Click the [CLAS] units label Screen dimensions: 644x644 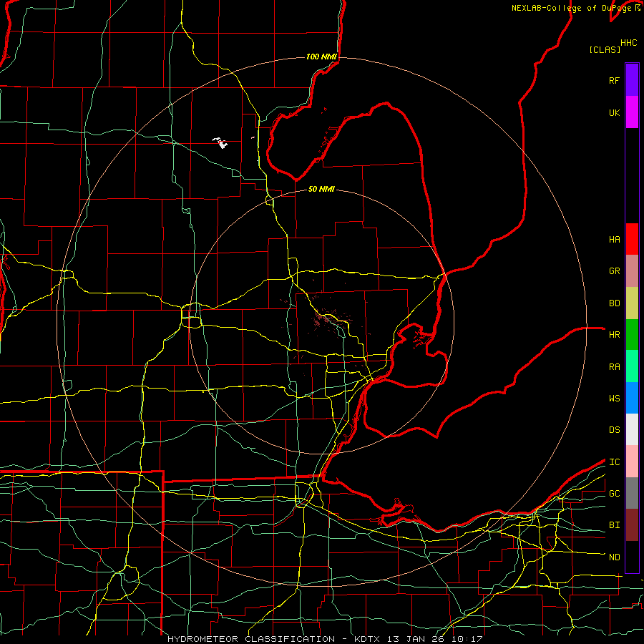pos(605,49)
